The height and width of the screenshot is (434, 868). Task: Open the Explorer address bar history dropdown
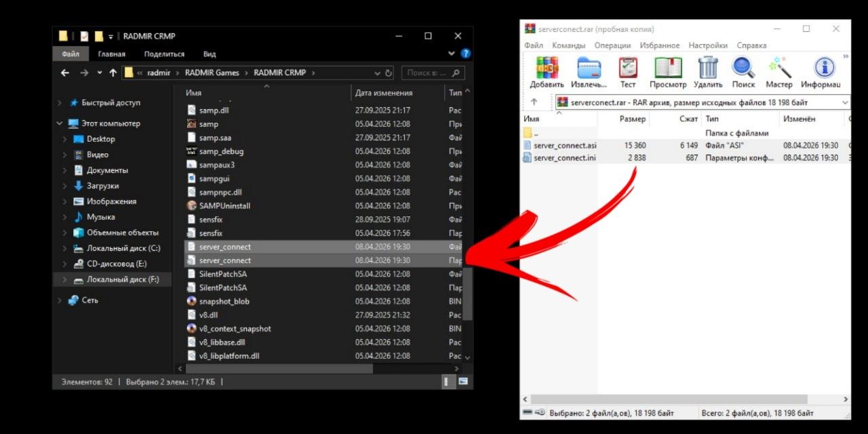click(x=377, y=73)
